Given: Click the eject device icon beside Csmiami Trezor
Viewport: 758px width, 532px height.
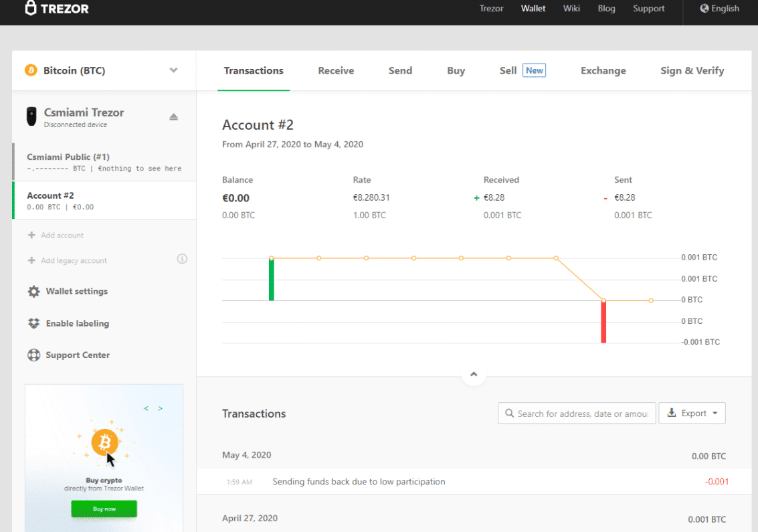Looking at the screenshot, I should coord(173,117).
